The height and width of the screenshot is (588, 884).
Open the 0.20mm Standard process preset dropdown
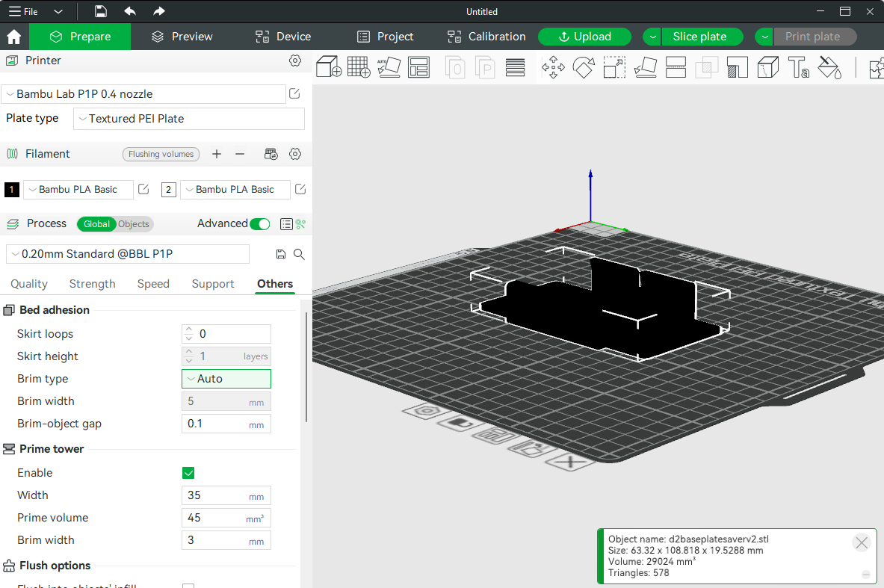pyautogui.click(x=128, y=254)
